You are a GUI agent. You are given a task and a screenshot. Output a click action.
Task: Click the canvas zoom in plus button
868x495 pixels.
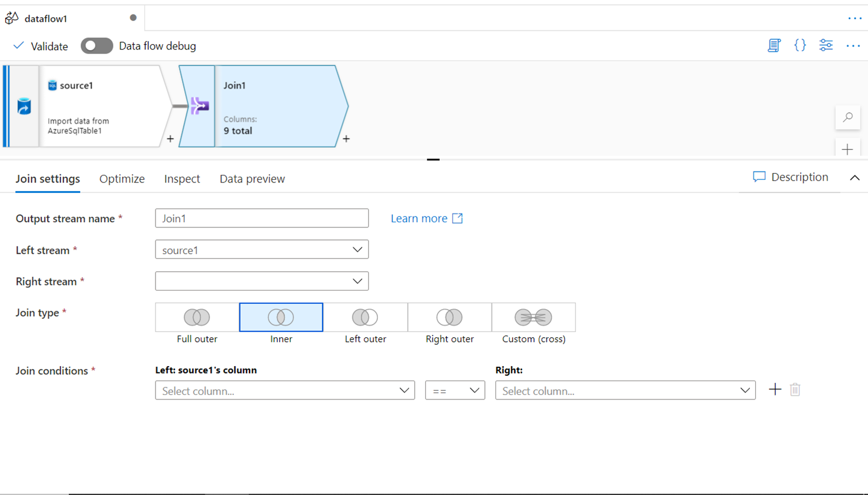[847, 150]
